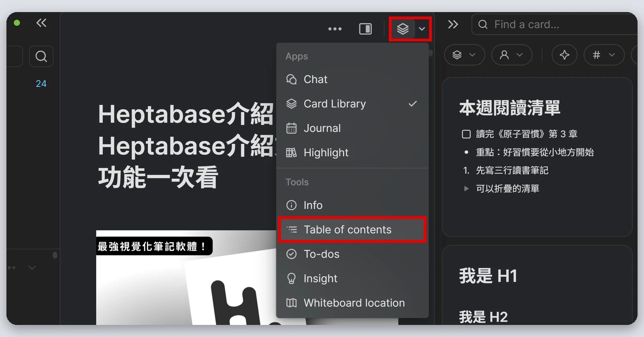Click the 先寫三行讀書筆記 list item
Screen dimensions: 644x337
click(512, 170)
